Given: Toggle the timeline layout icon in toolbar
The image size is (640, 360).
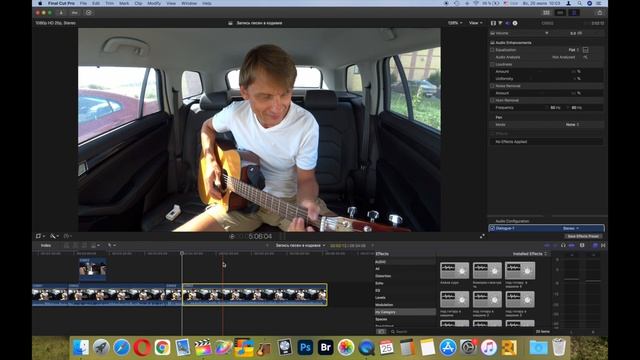Looking at the screenshot, I should 560,13.
